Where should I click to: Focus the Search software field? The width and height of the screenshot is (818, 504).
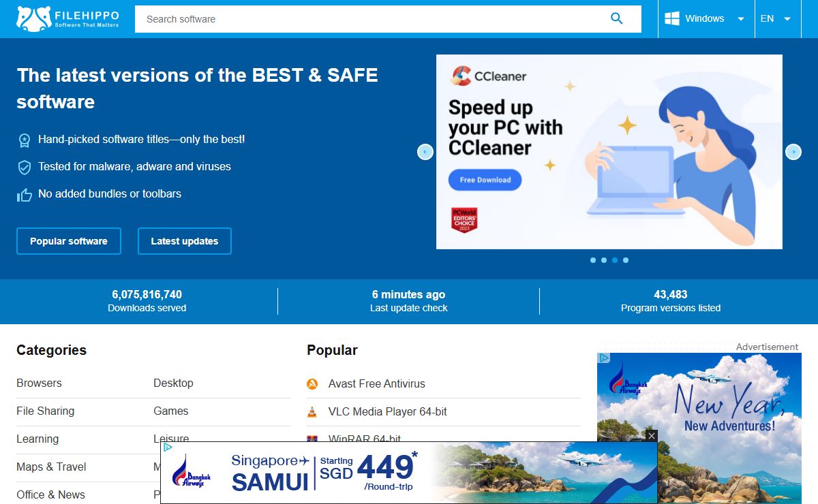(388, 19)
